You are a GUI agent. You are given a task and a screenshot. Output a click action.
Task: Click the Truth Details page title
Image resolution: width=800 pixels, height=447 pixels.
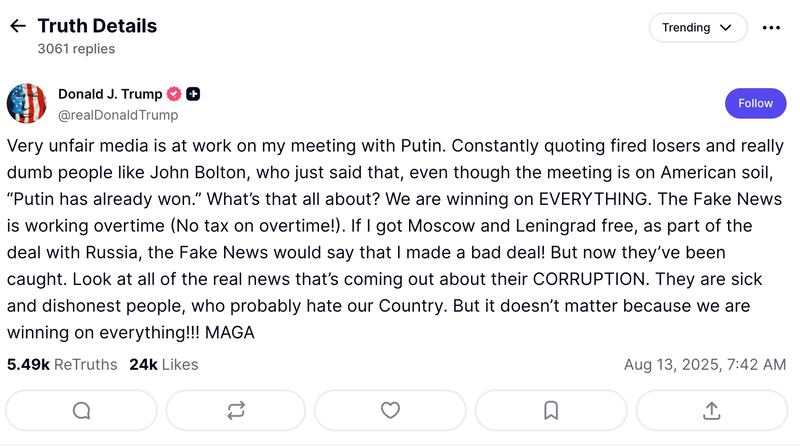tap(97, 26)
